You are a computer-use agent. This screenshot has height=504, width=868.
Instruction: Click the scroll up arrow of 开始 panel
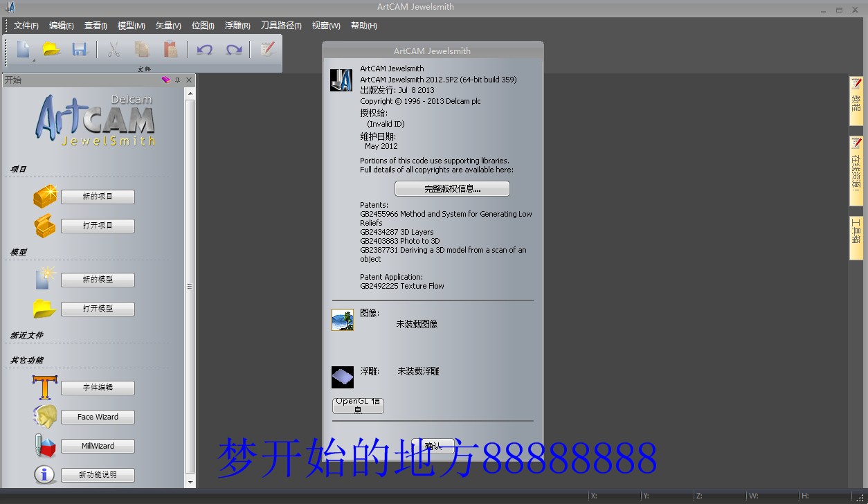[x=190, y=93]
